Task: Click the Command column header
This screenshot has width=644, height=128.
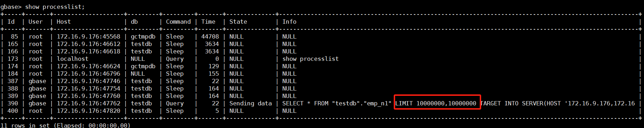Action: pyautogui.click(x=178, y=22)
